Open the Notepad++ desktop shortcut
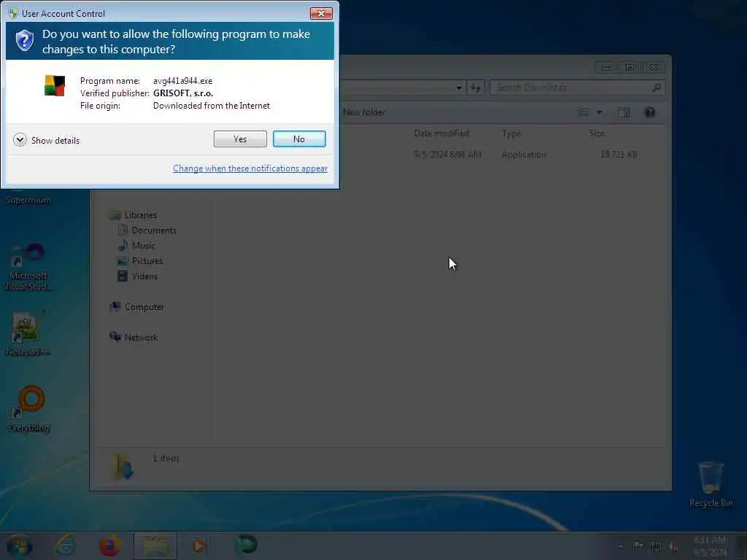 [x=28, y=333]
